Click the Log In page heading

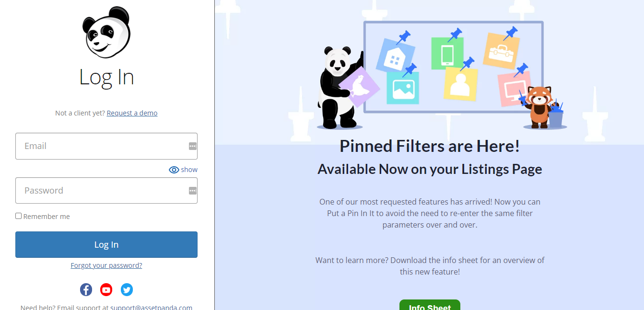(x=106, y=78)
